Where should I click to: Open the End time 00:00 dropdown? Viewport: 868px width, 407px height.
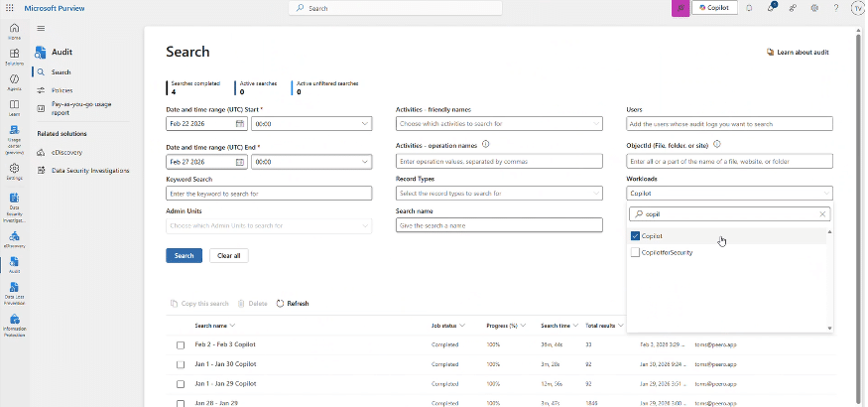coord(311,161)
